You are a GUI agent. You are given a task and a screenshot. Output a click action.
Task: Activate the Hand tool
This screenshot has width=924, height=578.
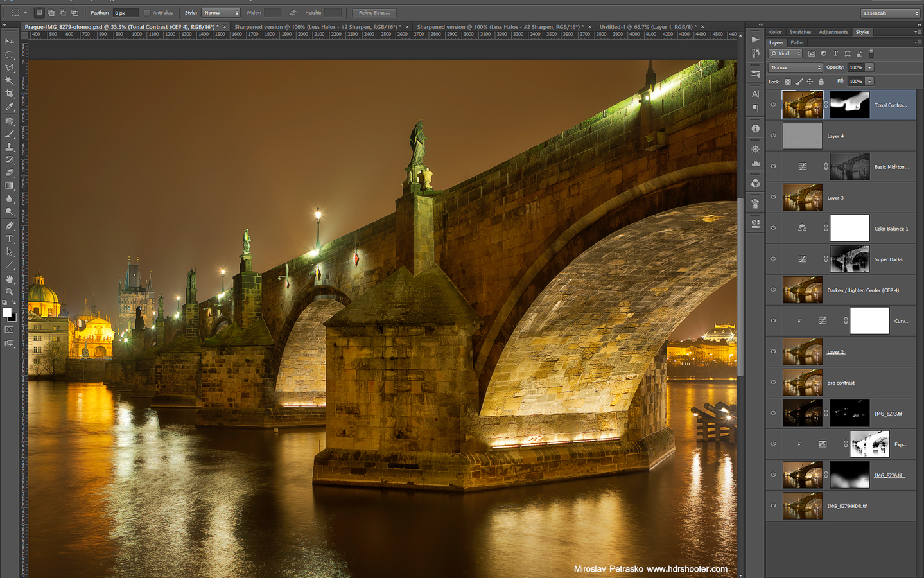coord(9,279)
